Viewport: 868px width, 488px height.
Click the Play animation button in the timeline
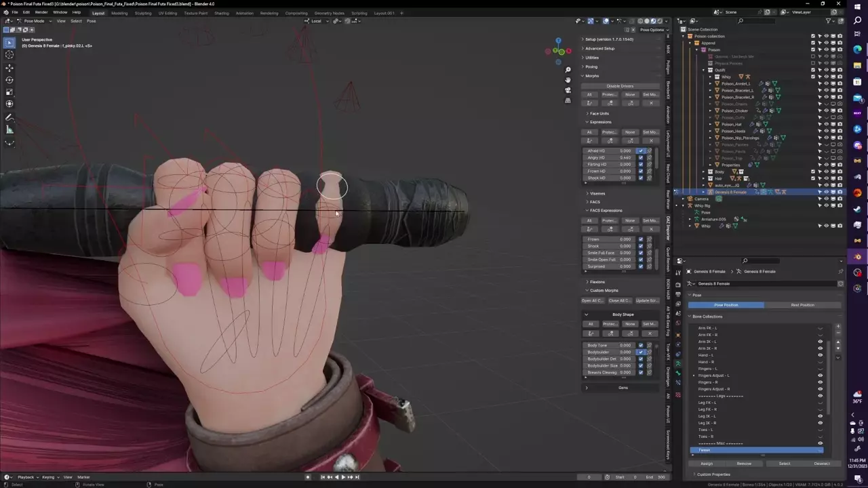[342, 477]
